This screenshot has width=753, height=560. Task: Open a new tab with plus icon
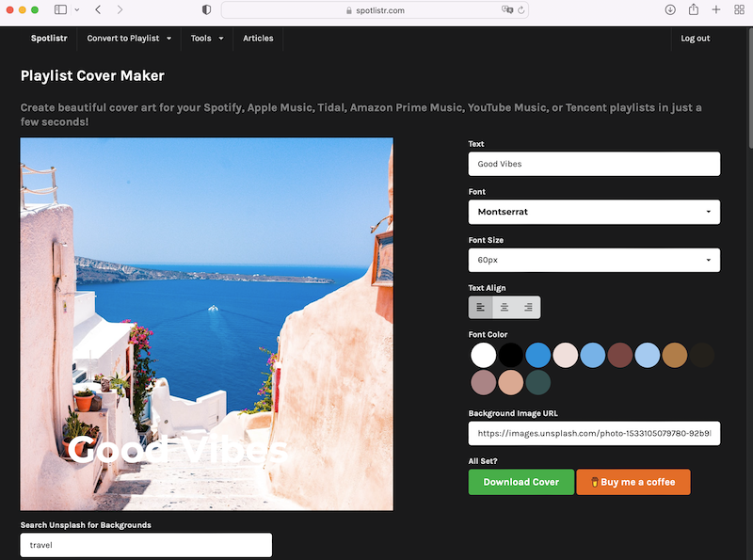tap(716, 9)
